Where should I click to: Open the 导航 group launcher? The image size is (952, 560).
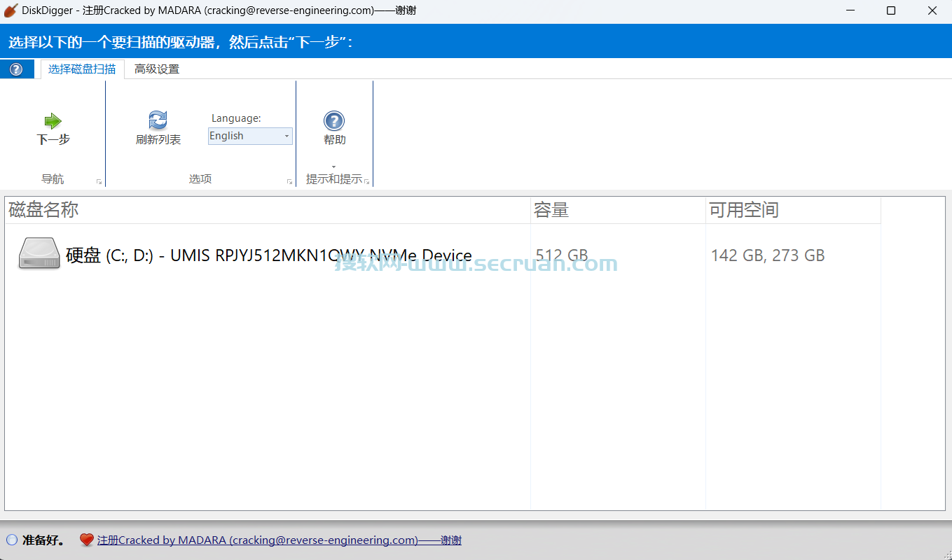coord(99,182)
